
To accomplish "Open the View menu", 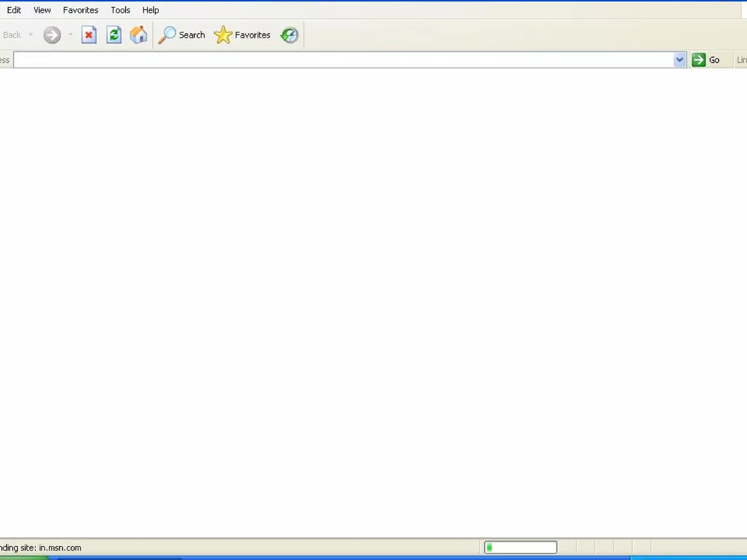I will (x=42, y=10).
